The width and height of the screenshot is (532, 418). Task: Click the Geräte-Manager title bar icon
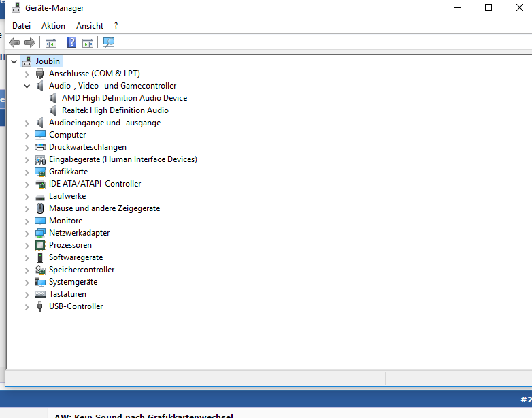(16, 7)
